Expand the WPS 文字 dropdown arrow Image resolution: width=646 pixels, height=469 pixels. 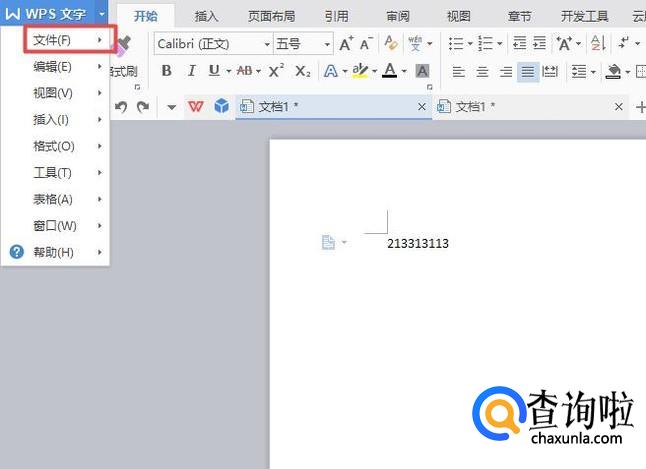click(x=102, y=14)
